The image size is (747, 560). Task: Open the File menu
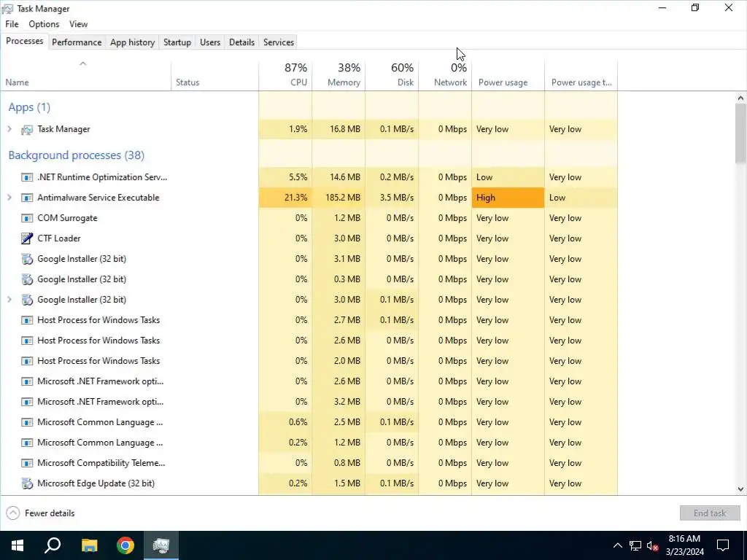click(12, 24)
